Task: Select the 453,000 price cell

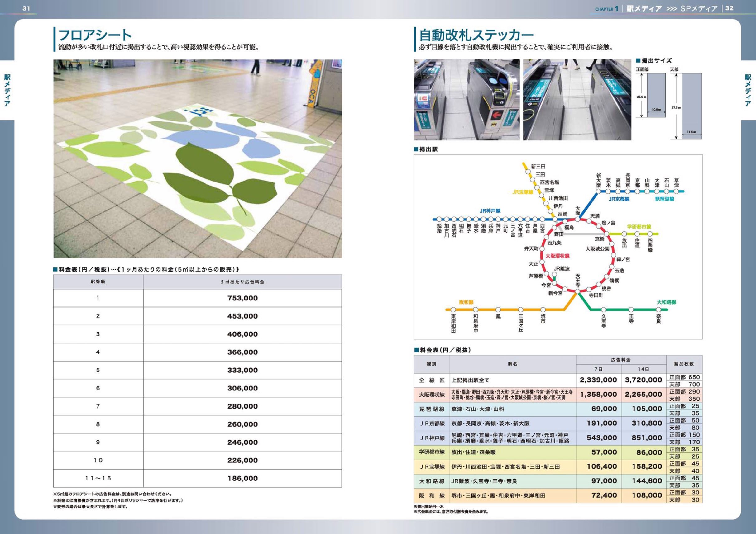Action: tap(242, 316)
